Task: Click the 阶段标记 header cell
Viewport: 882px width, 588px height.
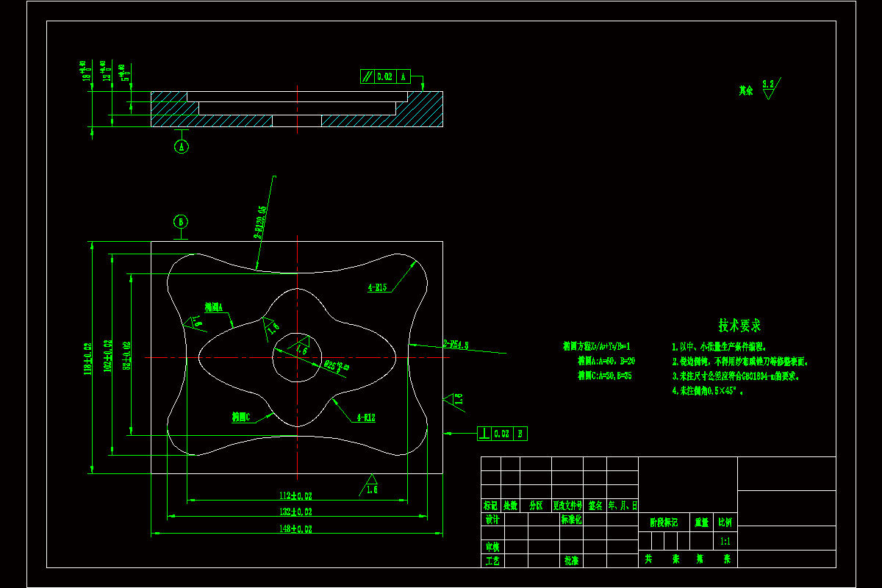Action: (664, 523)
